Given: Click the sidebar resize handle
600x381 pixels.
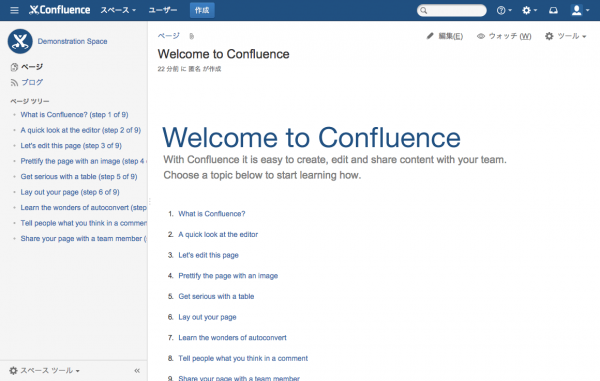Looking at the screenshot, I should (x=149, y=201).
